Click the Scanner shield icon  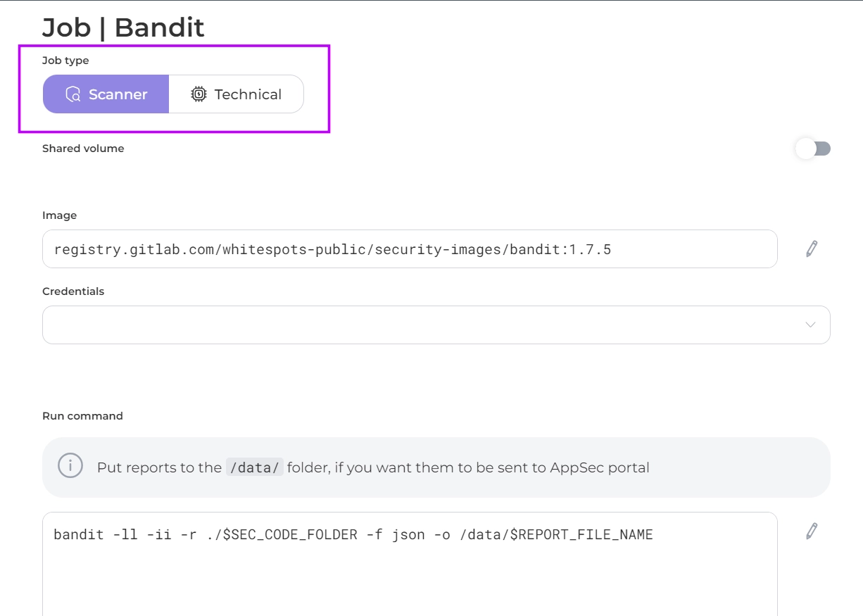pyautogui.click(x=73, y=94)
